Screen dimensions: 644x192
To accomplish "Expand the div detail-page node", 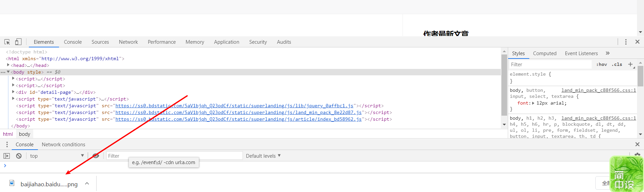I will coord(13,92).
